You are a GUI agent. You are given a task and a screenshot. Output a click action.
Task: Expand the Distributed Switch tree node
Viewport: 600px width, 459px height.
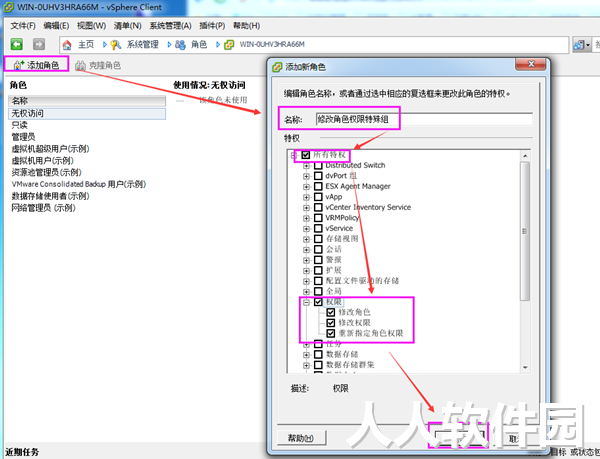(306, 166)
